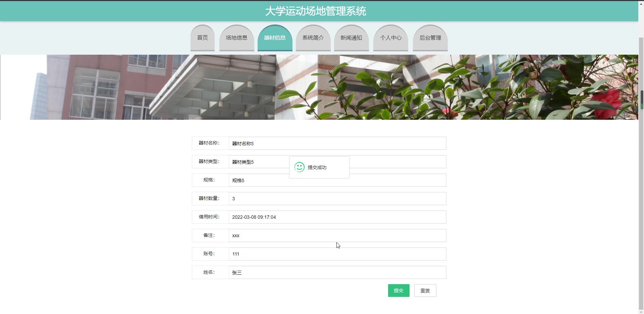Click the 器材名称 label

click(209, 143)
